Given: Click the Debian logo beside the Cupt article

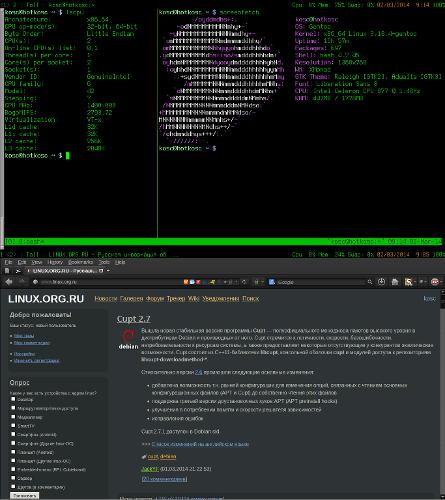Looking at the screenshot, I should pos(128,339).
